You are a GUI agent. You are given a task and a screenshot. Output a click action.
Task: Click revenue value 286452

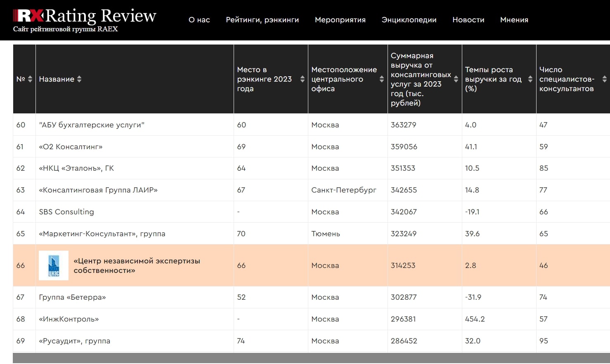point(404,341)
